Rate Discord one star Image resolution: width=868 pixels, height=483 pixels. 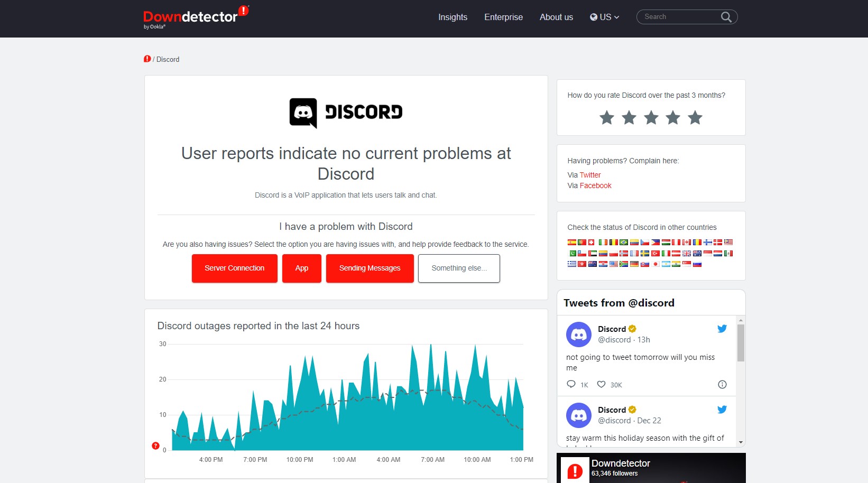click(607, 117)
